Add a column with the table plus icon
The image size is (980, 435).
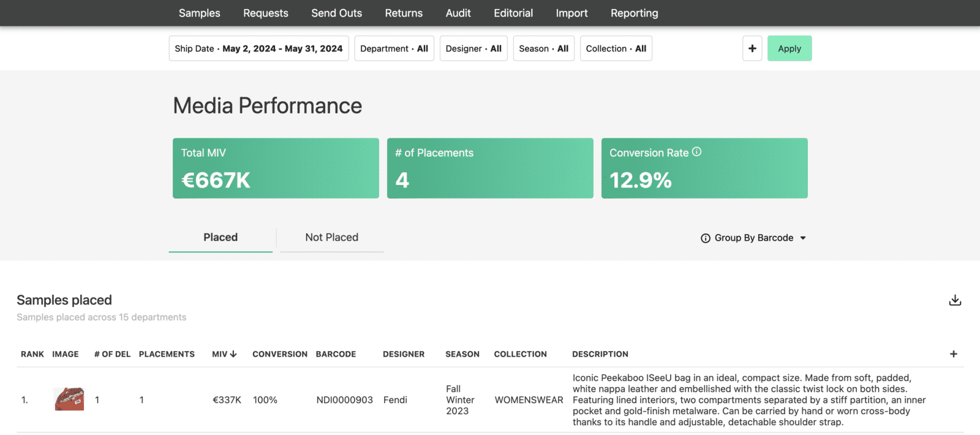[953, 354]
